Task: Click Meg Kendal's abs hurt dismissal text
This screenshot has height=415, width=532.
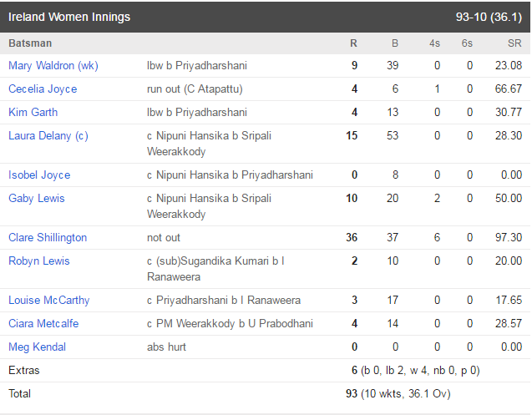Action: coord(166,347)
